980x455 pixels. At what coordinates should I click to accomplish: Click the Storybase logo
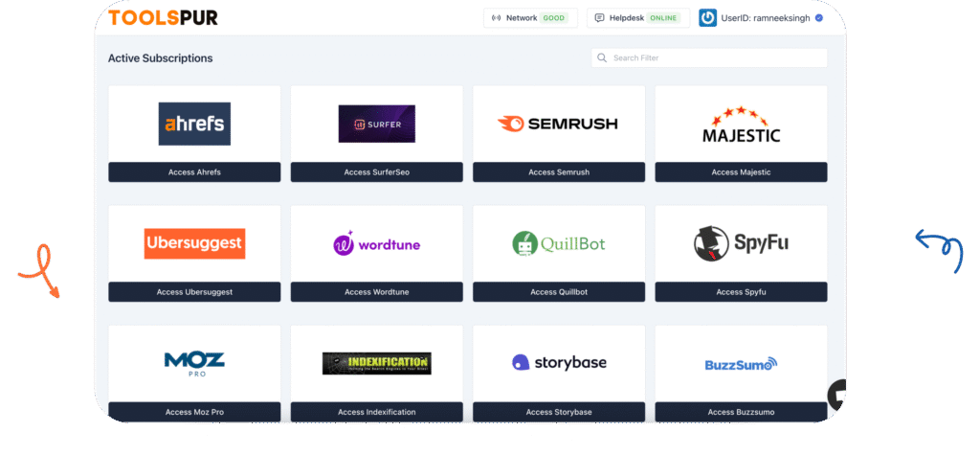pos(559,362)
